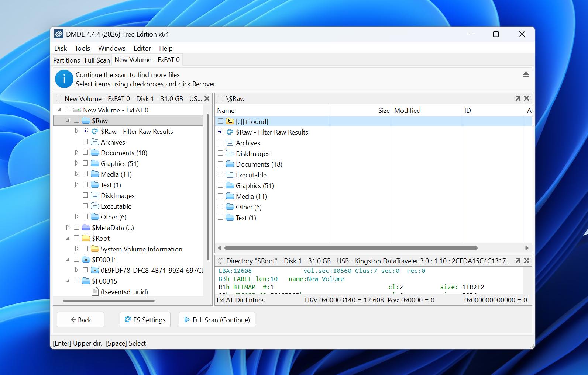This screenshot has width=588, height=375.
Task: Collapse the $Root tree node
Action: [x=68, y=238]
